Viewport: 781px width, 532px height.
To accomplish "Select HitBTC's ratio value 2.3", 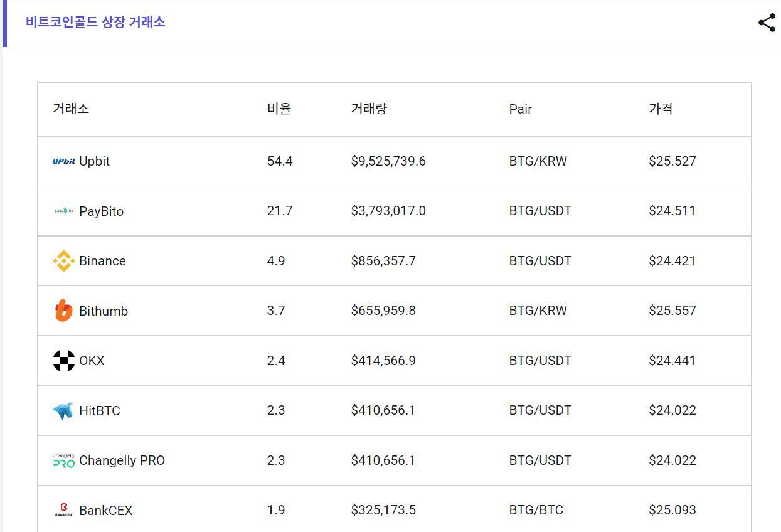I will click(276, 410).
